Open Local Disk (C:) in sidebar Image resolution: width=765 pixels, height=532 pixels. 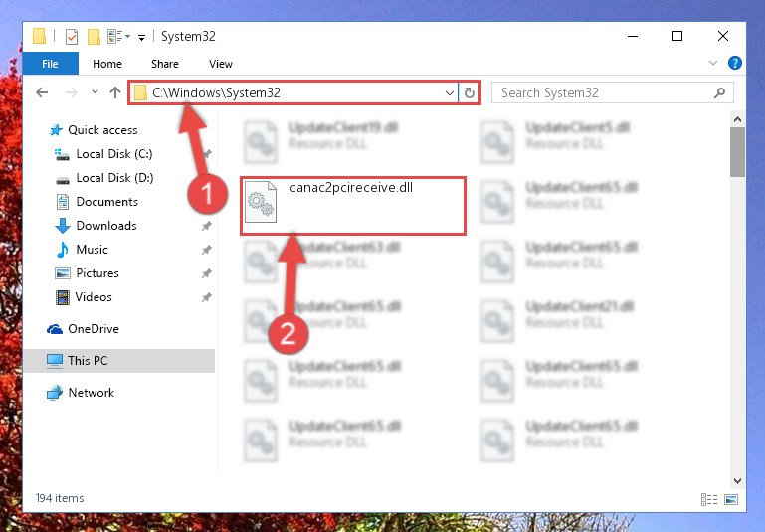(x=103, y=154)
